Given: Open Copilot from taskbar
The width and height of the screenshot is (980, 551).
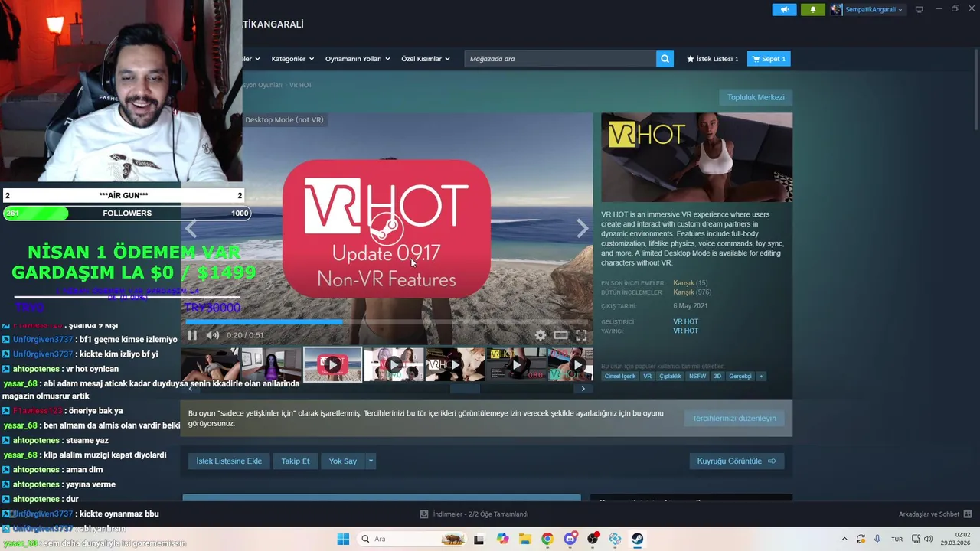Looking at the screenshot, I should (x=502, y=539).
